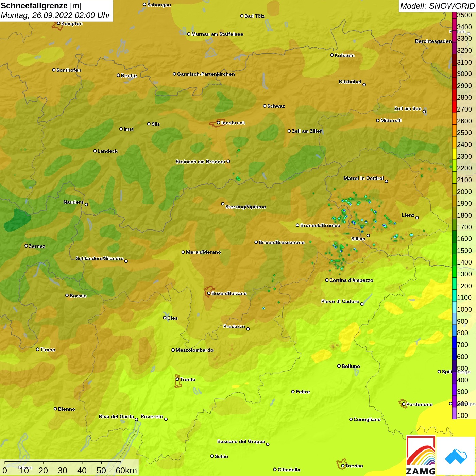
Task: Click the Murnau am Staffelsee label
Action: [217, 34]
